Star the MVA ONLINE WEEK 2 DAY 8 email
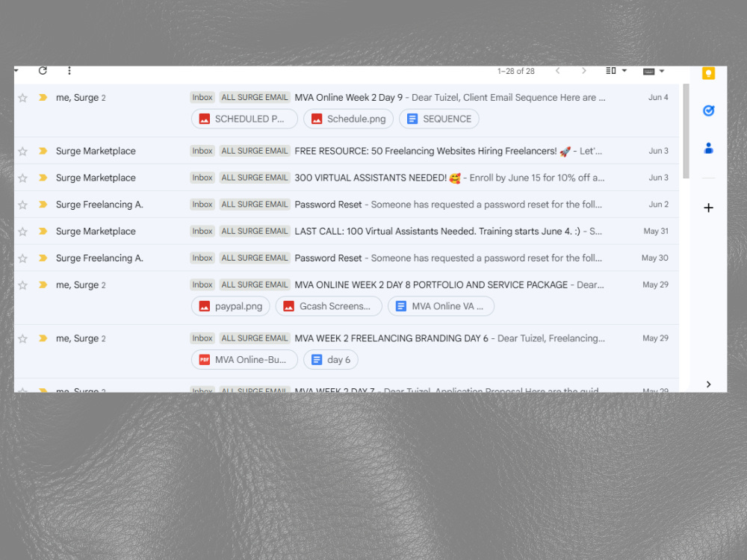 pyautogui.click(x=22, y=285)
